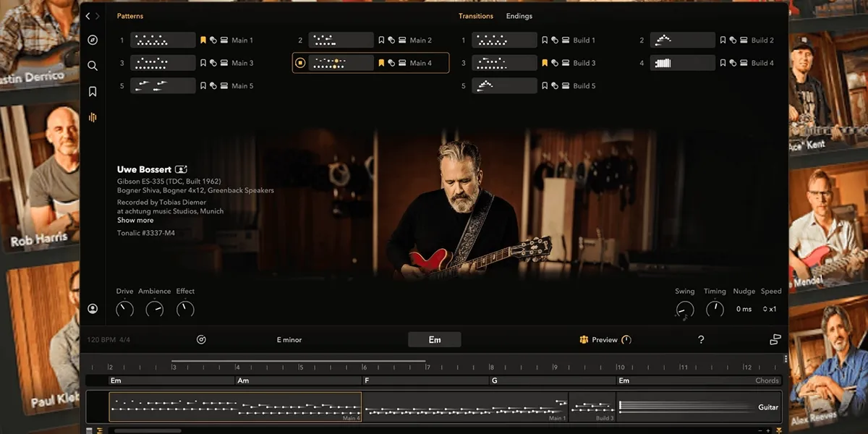Open the compass browse icon in sidebar
868x434 pixels.
click(93, 41)
